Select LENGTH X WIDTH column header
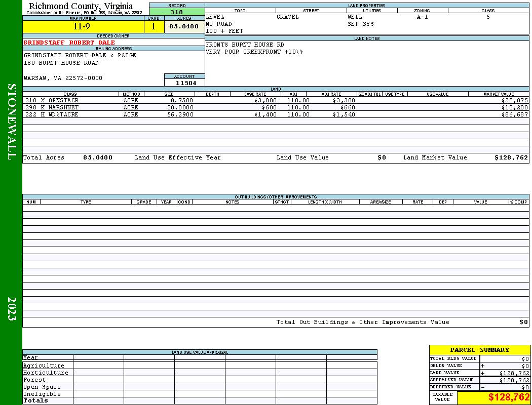The image size is (532, 405). [x=325, y=202]
